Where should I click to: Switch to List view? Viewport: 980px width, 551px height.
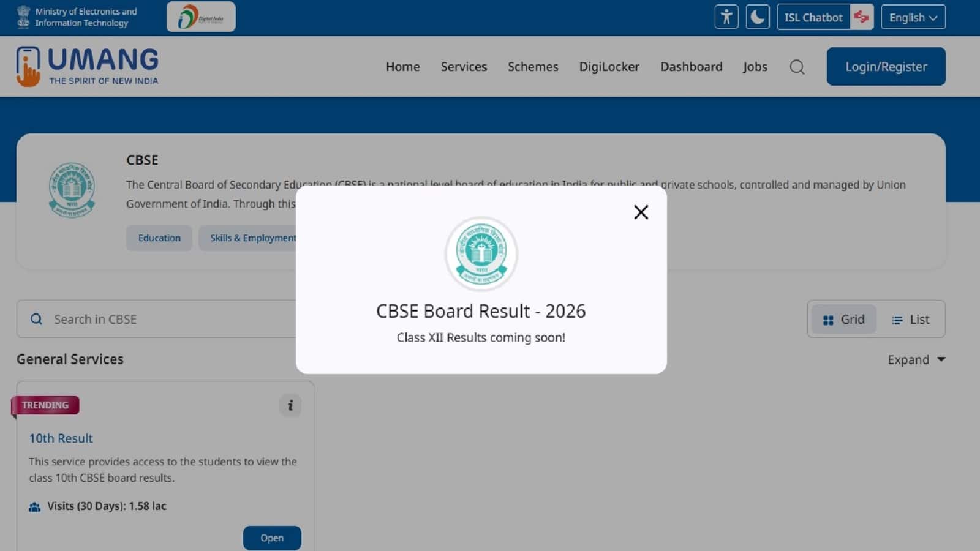point(911,320)
